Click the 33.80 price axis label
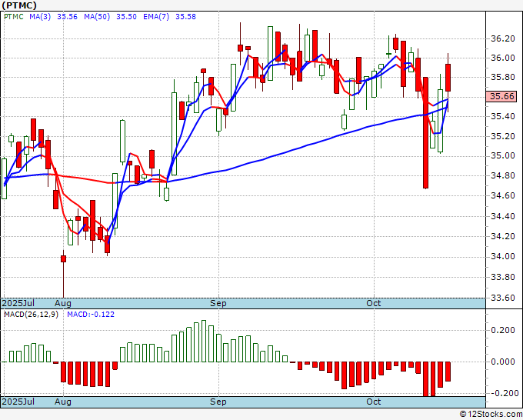The image size is (523, 420). [503, 277]
